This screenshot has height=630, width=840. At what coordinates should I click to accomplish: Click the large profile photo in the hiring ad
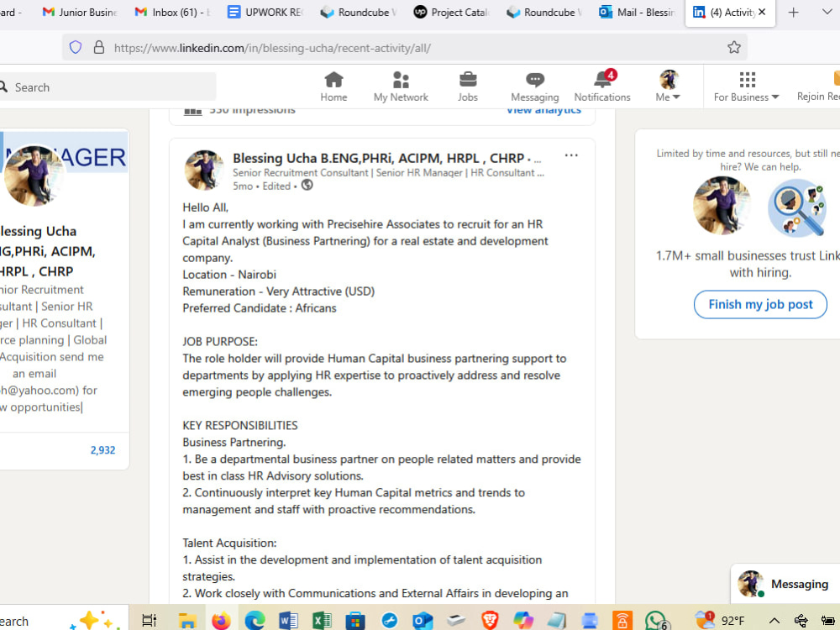pos(722,206)
